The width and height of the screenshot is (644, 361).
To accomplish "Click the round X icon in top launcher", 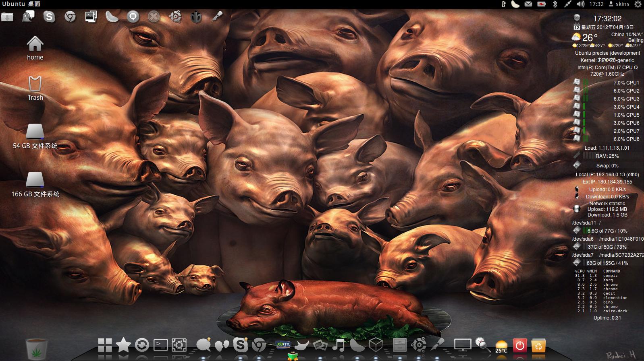I will [154, 17].
